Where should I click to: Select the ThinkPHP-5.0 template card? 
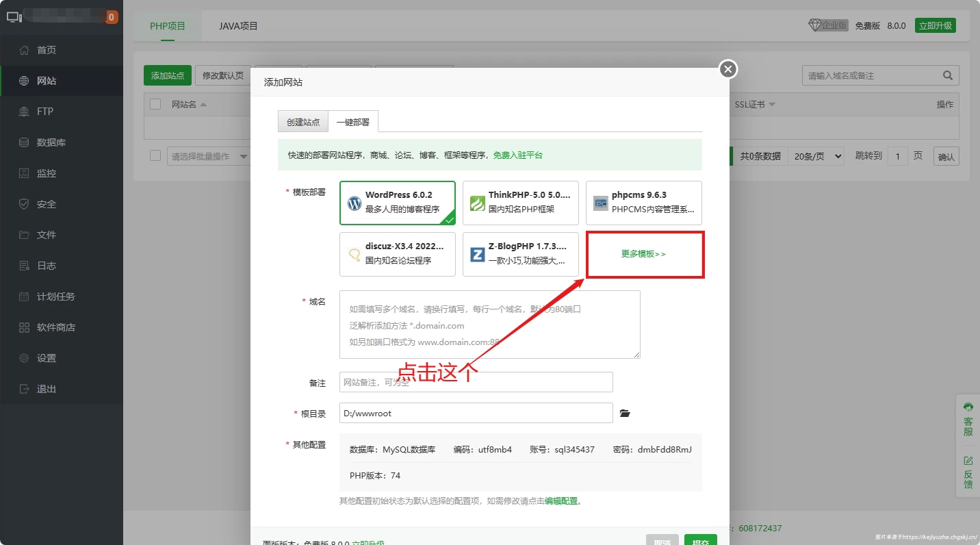[x=520, y=203]
